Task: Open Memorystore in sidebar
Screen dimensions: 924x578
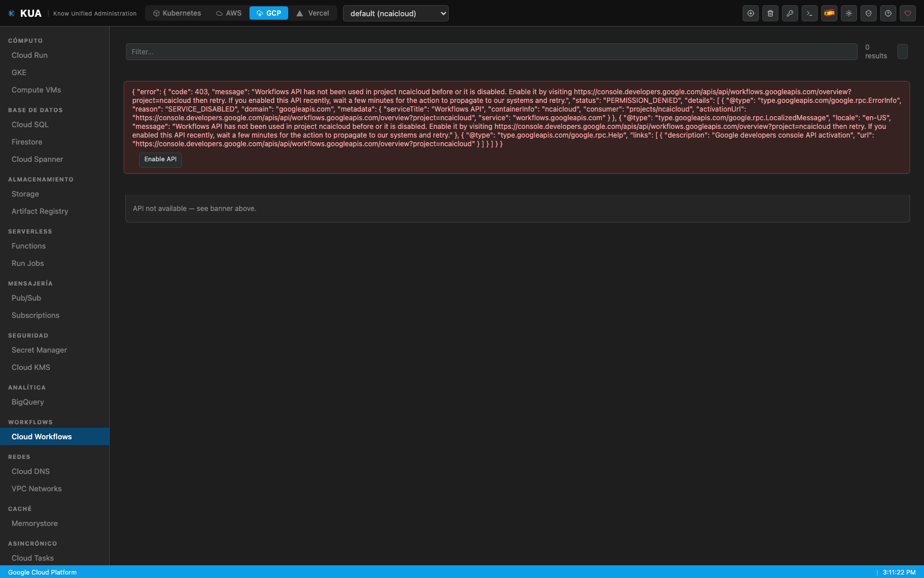Action: click(x=55, y=524)
